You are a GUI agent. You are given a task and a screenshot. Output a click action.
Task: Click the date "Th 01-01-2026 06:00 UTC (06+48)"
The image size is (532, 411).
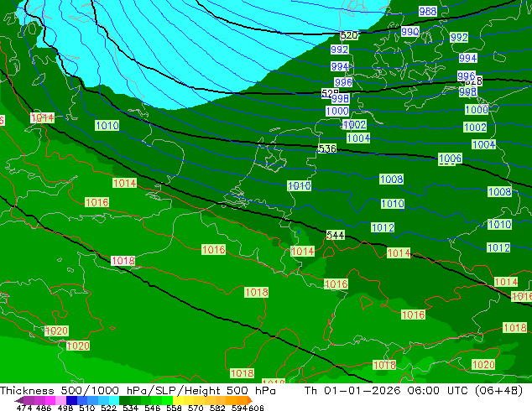pyautogui.click(x=414, y=391)
